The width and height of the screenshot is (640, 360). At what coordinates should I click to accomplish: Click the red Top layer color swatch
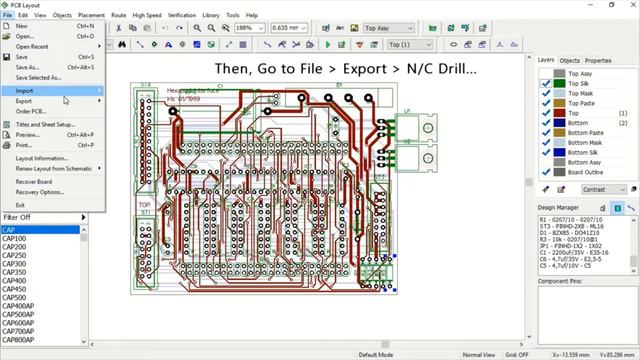pyautogui.click(x=559, y=113)
